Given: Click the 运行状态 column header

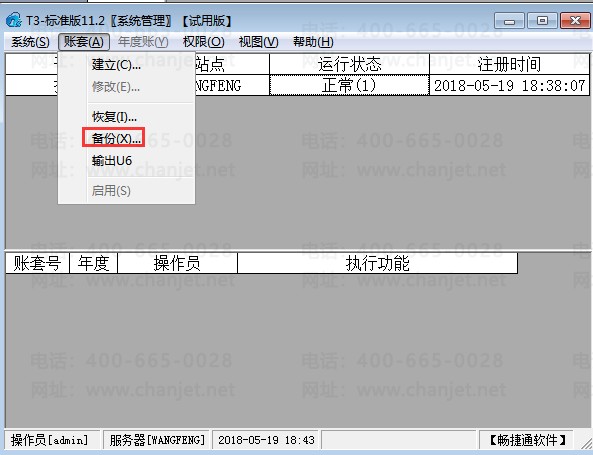Looking at the screenshot, I should click(349, 64).
